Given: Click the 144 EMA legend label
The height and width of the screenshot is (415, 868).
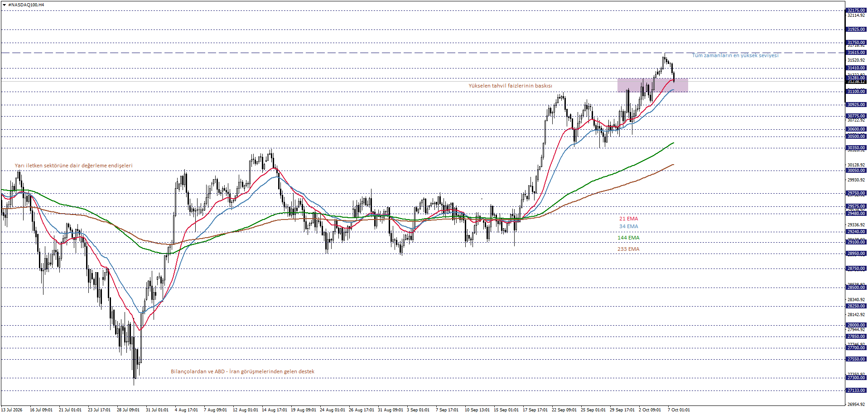Looking at the screenshot, I should point(628,238).
